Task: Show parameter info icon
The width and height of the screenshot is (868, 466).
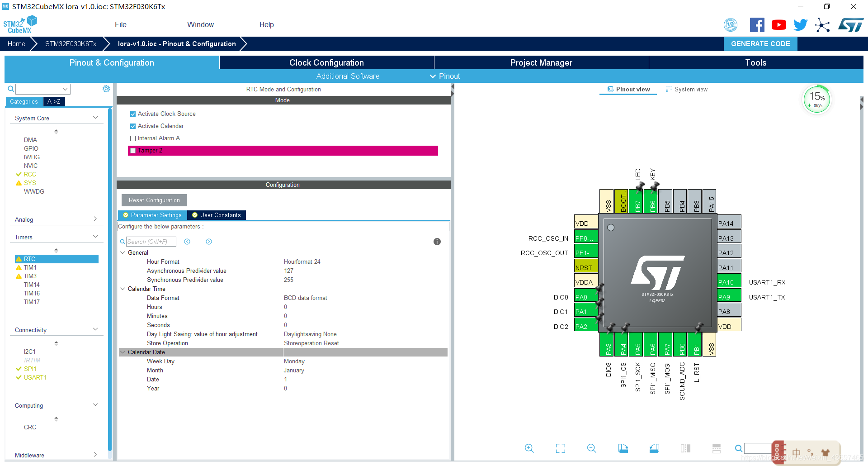Action: [437, 242]
